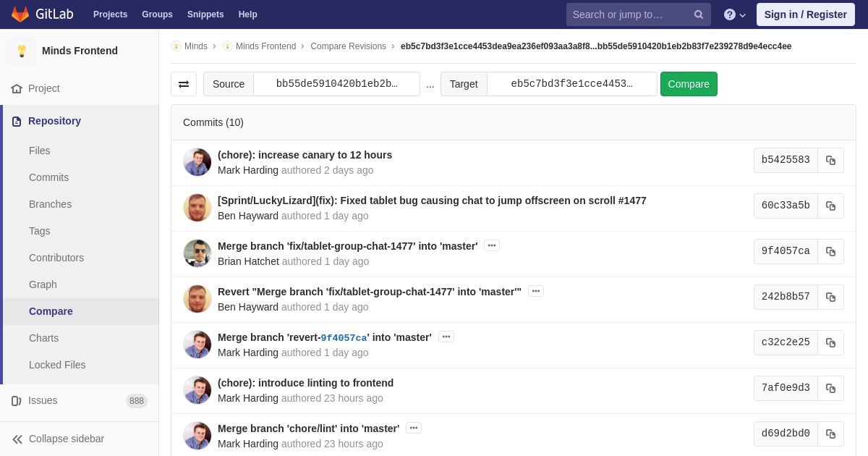Click Compare Revisions breadcrumb link
Image resolution: width=868 pixels, height=456 pixels.
click(x=348, y=46)
